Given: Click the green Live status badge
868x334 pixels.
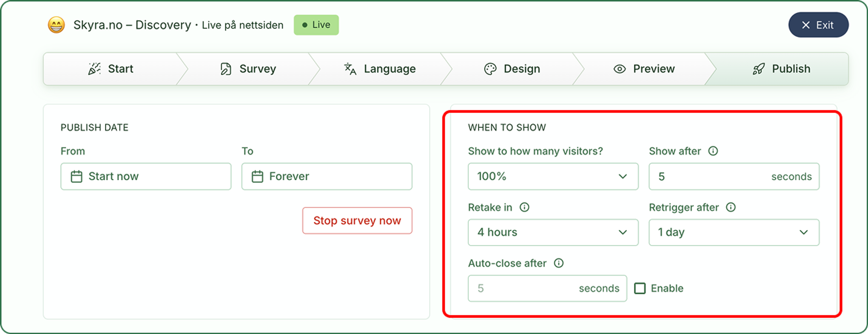Looking at the screenshot, I should tap(316, 25).
